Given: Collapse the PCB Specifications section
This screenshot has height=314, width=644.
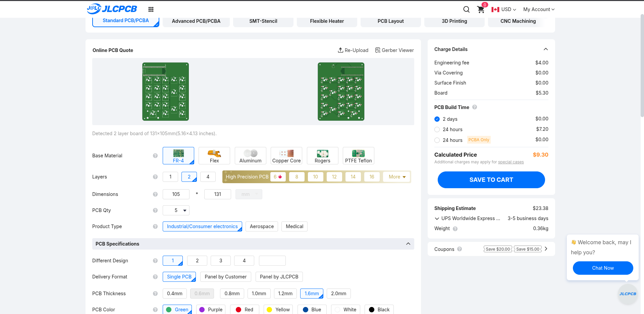Looking at the screenshot, I should coord(408,244).
